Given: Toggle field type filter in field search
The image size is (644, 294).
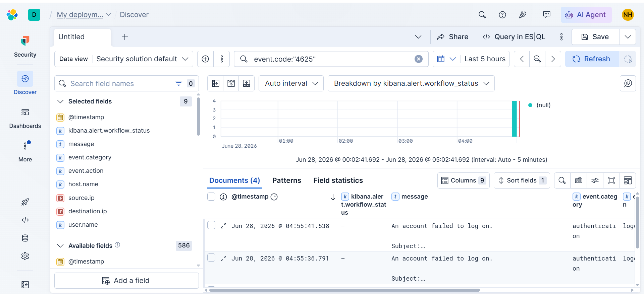Looking at the screenshot, I should pos(185,83).
